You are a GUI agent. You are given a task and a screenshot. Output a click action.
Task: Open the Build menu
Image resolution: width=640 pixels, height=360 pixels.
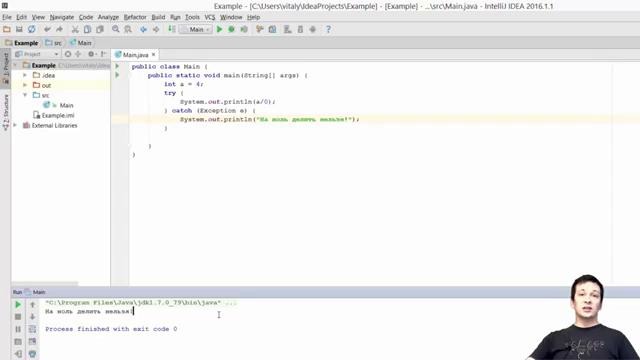158,17
